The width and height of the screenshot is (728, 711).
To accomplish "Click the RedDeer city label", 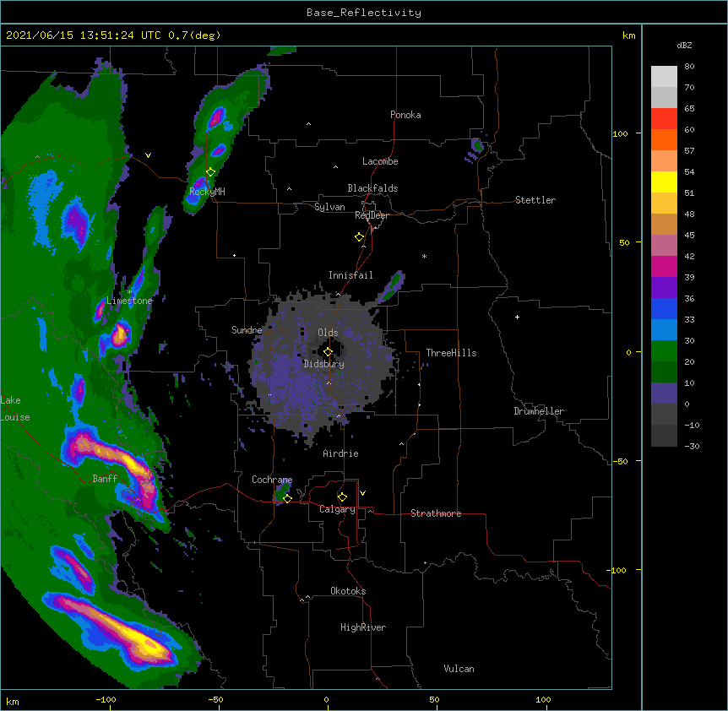I will pos(372,215).
